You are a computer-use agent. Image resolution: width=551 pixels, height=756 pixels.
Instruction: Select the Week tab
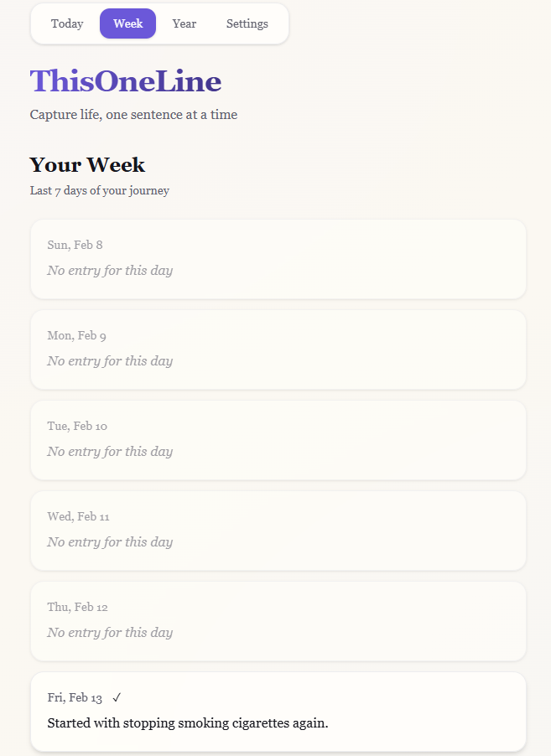[x=127, y=23]
